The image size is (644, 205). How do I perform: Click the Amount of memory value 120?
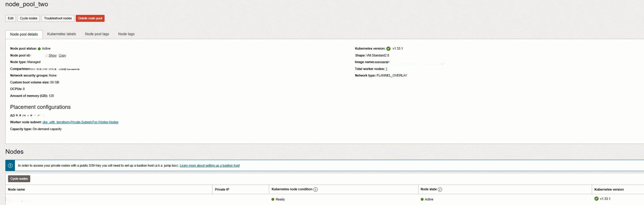51,96
